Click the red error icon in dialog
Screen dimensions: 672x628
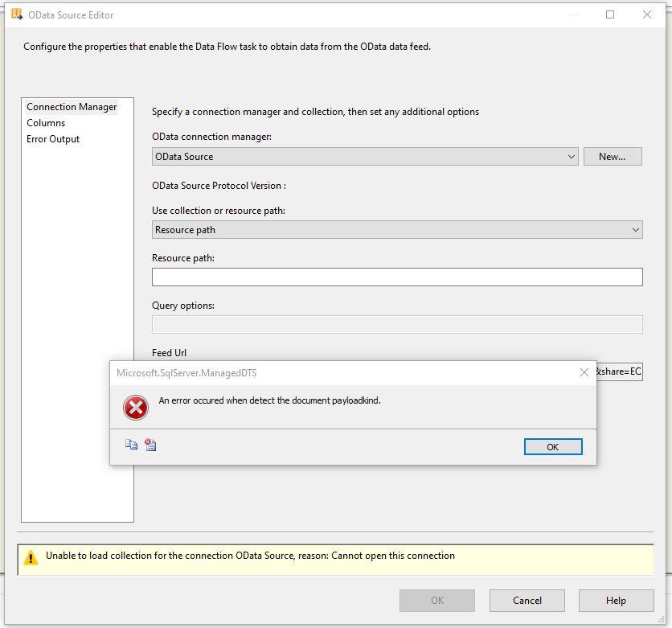point(136,408)
